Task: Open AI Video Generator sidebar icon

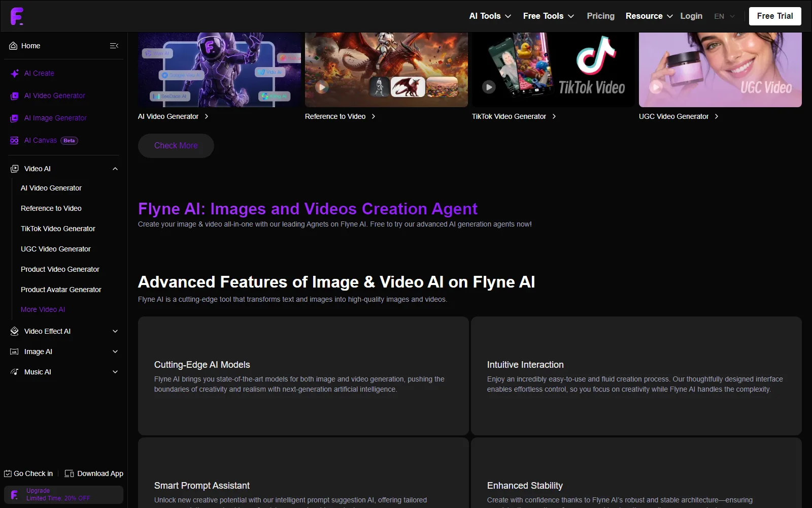Action: tap(14, 96)
